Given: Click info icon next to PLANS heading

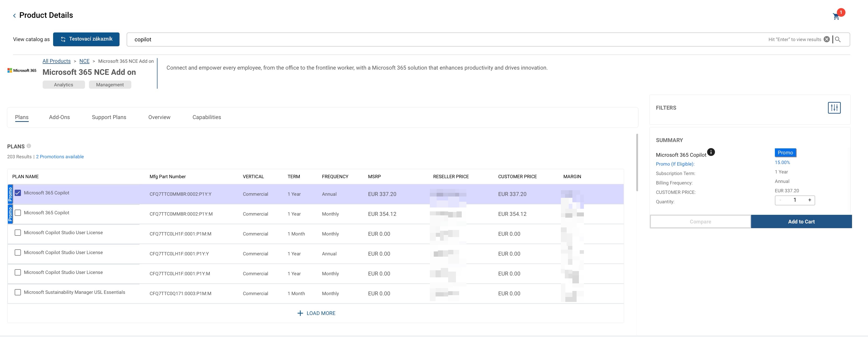Looking at the screenshot, I should [29, 146].
